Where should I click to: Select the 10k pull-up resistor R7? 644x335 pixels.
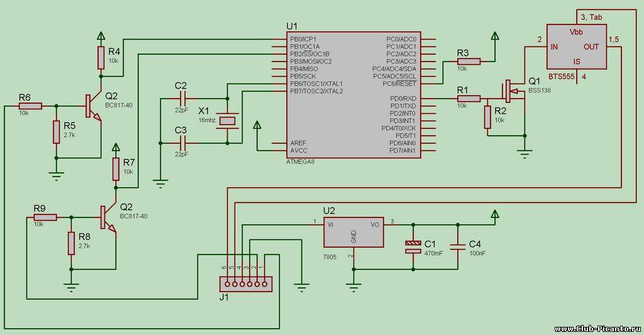point(116,168)
